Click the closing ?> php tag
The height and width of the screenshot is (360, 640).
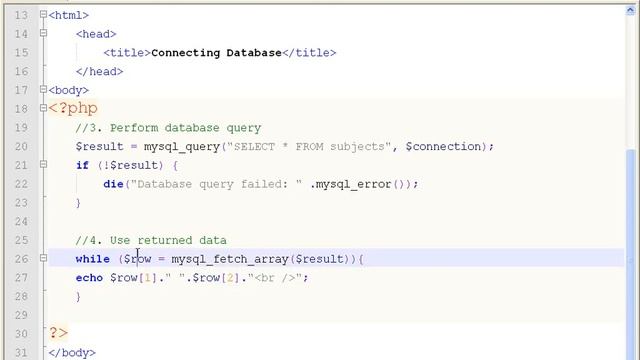tap(58, 333)
